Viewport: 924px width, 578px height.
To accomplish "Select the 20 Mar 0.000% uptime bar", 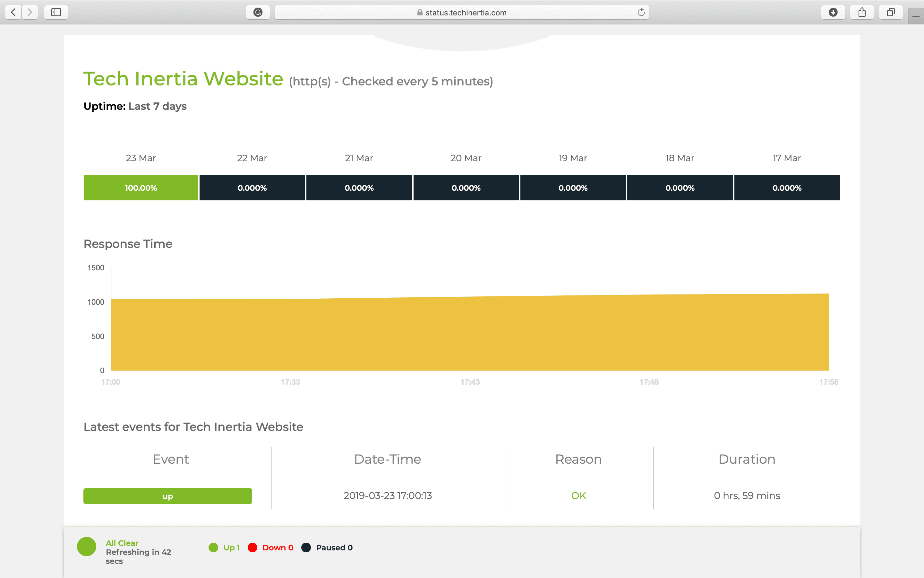I will 466,188.
